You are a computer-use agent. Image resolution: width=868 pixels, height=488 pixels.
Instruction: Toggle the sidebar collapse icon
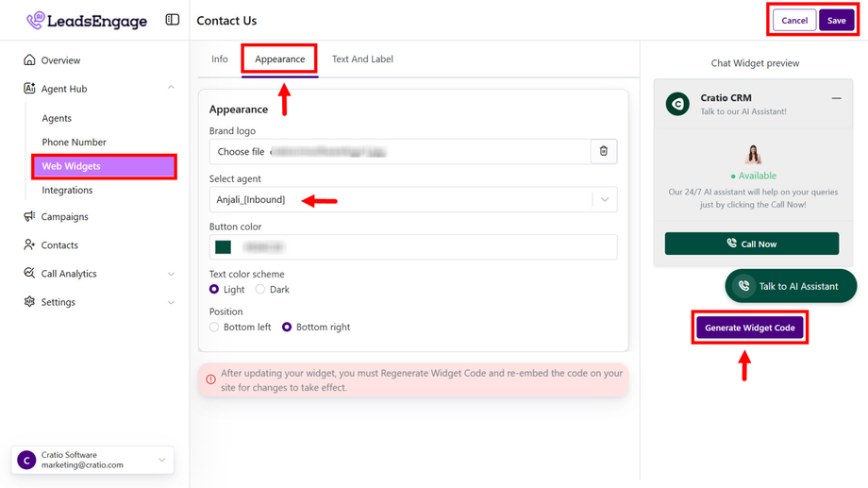172,20
